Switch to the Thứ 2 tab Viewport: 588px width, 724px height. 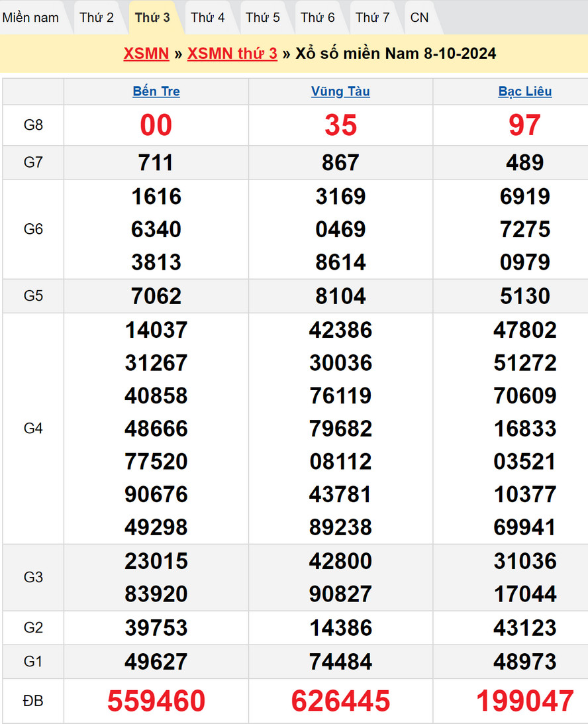(97, 18)
